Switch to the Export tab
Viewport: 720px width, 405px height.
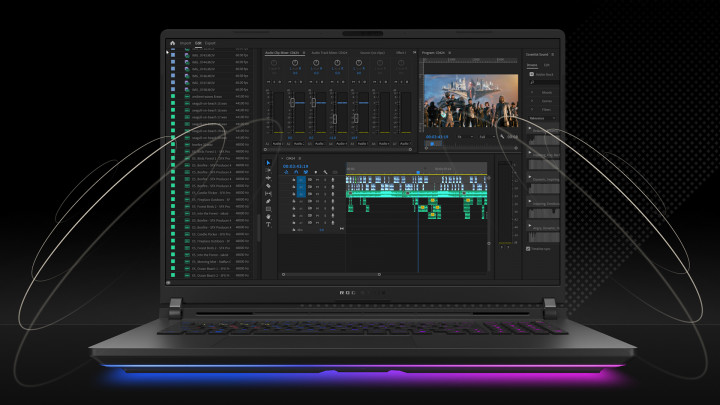[210, 43]
